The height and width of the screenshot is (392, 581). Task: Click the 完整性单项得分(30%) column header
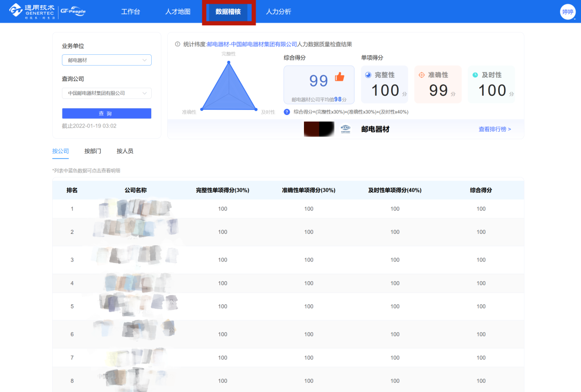tap(223, 190)
